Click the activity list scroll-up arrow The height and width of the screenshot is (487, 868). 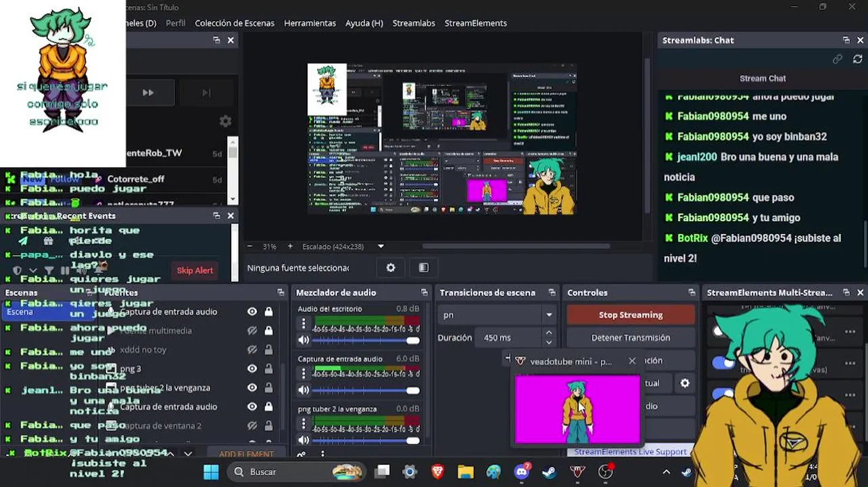coord(233,141)
